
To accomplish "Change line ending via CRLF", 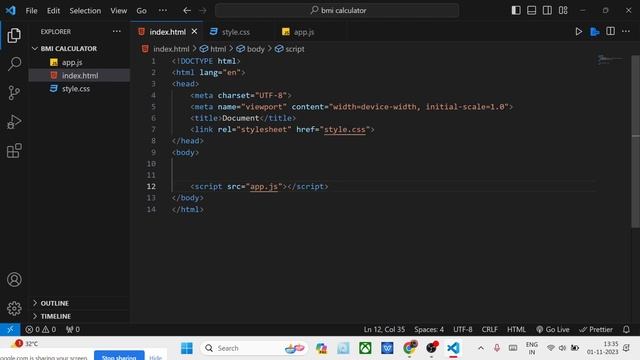I will (x=489, y=329).
